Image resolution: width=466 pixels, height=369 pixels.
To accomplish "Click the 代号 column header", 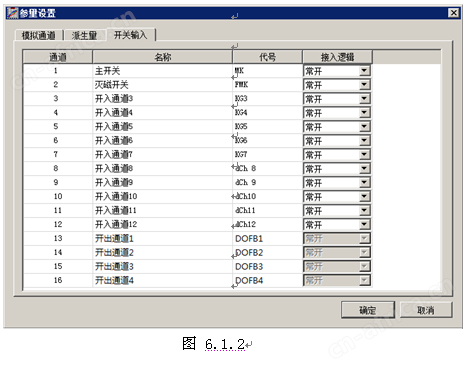I will tap(268, 57).
